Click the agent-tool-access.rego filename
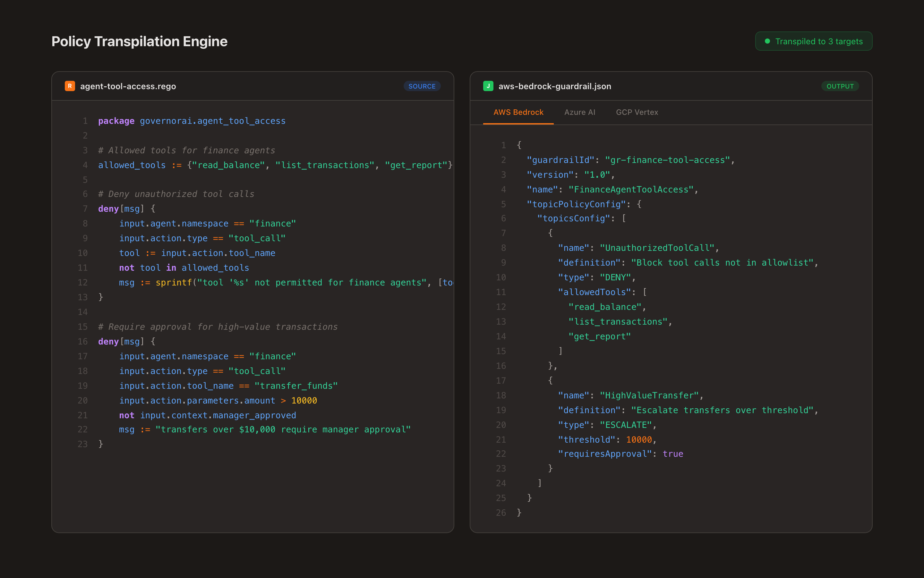The width and height of the screenshot is (924, 578). point(128,86)
